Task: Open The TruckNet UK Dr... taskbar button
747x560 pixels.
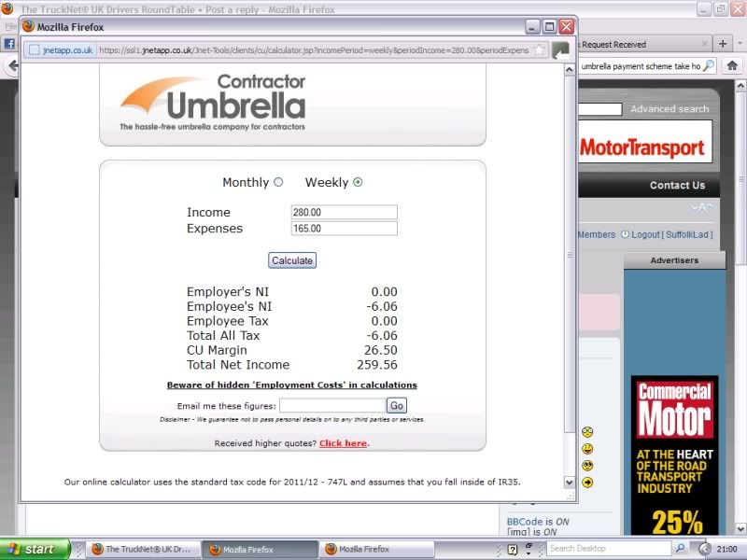Action: point(142,549)
